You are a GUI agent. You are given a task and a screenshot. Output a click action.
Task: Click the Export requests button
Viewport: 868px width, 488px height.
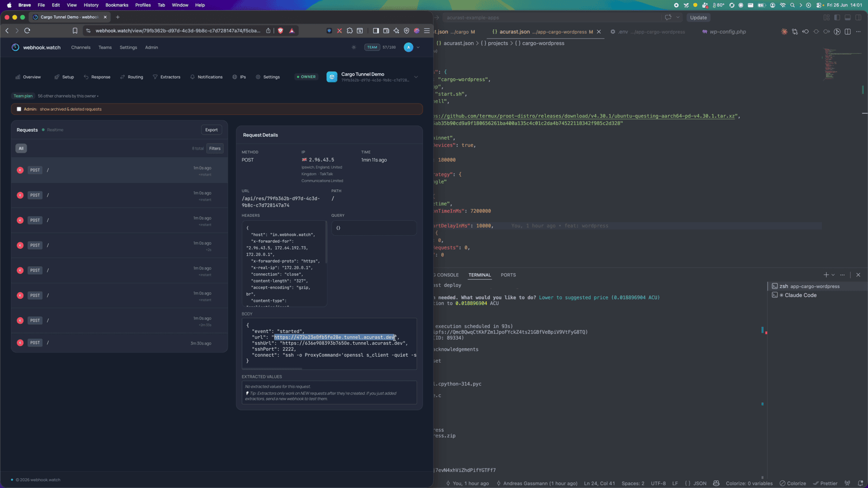212,130
